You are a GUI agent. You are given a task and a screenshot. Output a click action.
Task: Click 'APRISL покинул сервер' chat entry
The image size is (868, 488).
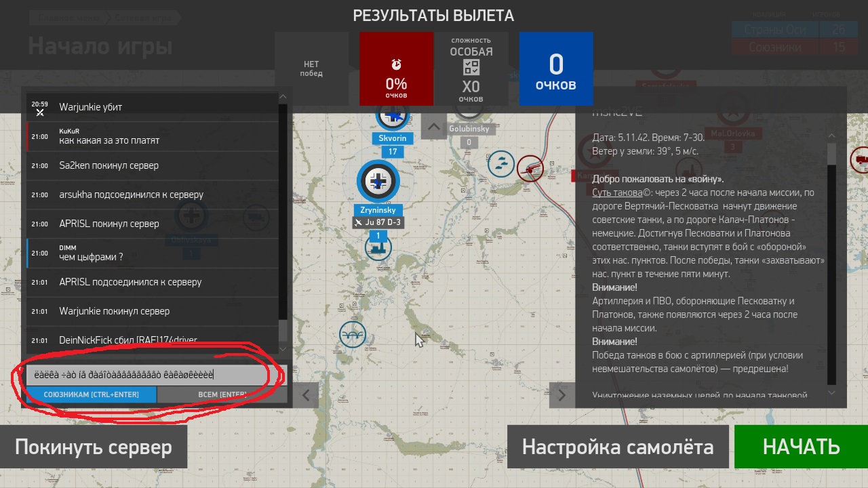[152, 224]
